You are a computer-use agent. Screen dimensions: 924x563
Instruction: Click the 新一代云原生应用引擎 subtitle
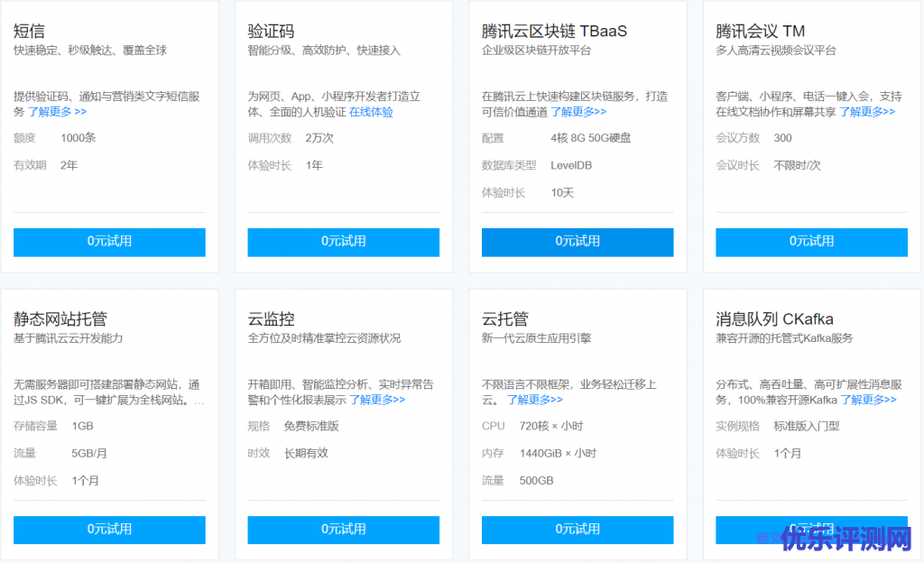coord(536,338)
